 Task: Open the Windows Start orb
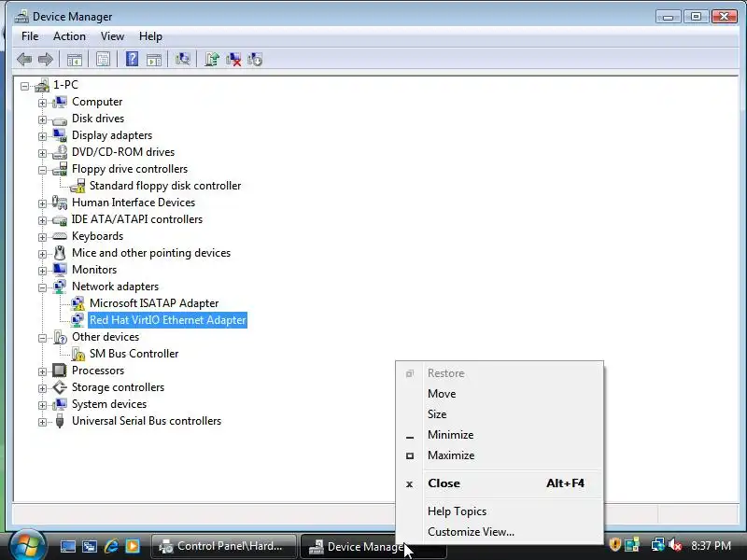tap(27, 546)
